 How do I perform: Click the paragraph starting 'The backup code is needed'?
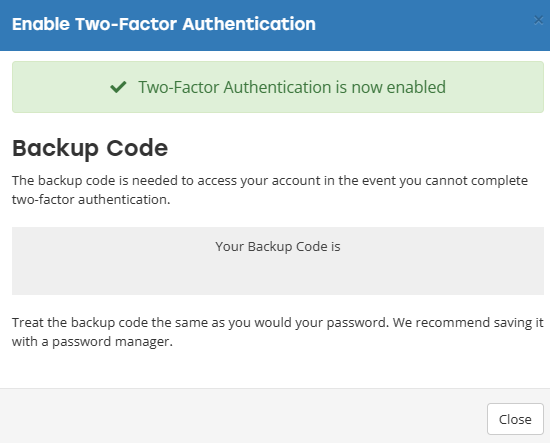270,190
